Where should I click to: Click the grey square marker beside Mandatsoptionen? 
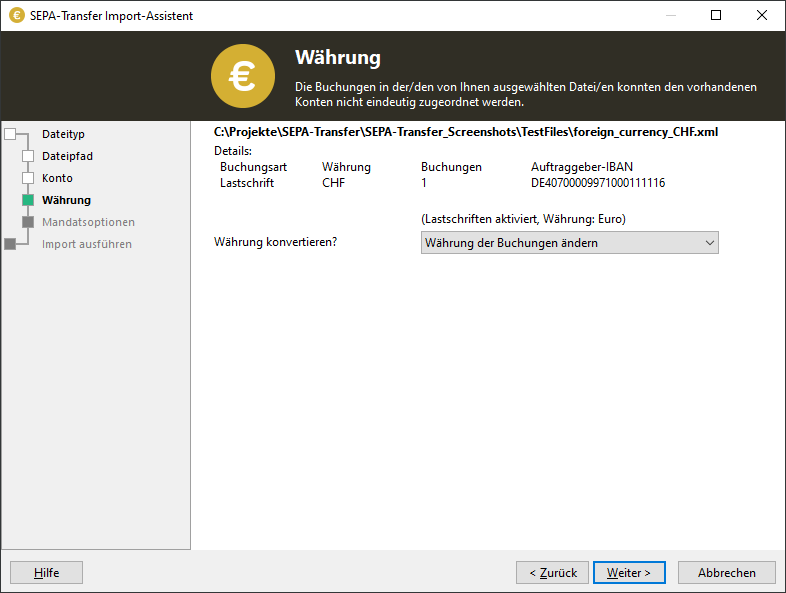tap(28, 222)
